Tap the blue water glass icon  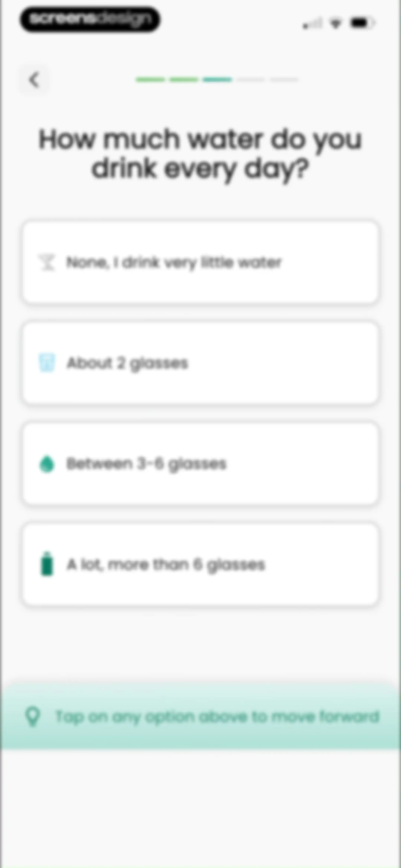click(46, 363)
